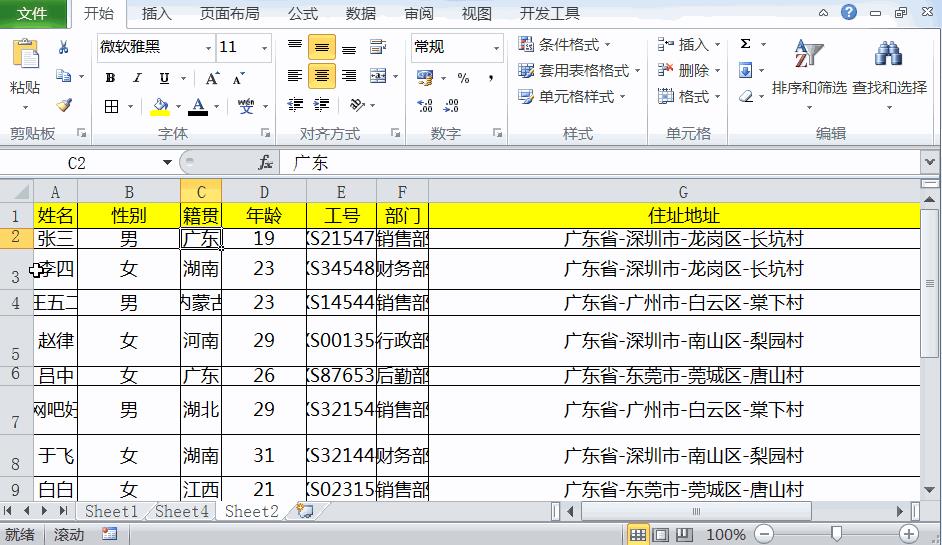Toggle Bold formatting
The height and width of the screenshot is (545, 942).
[110, 77]
